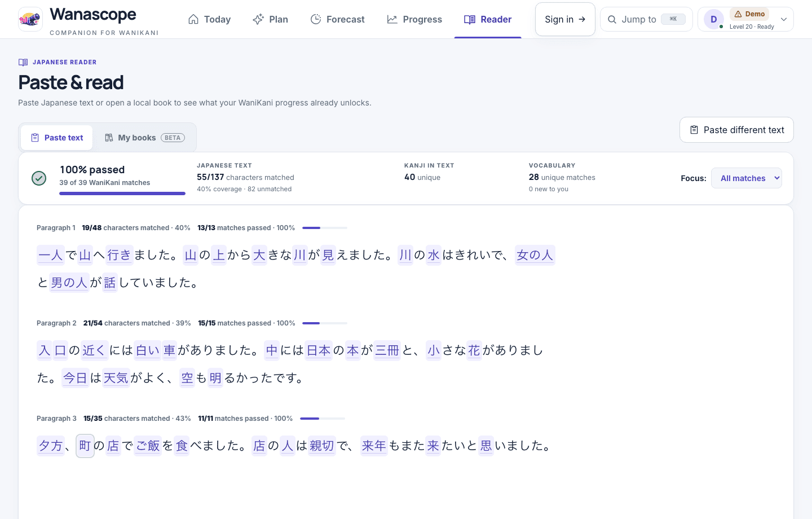812x519 pixels.
Task: Click the clipboard icon on Paste text tab
Action: 35,138
